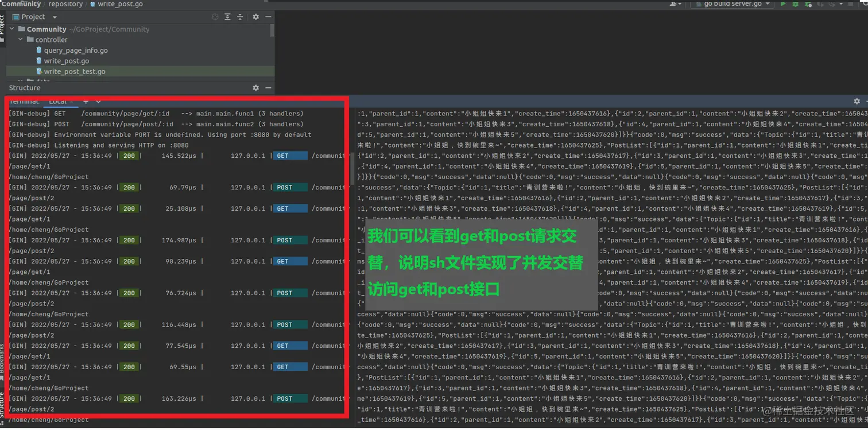Open terminal panel gear settings
Screen dimensions: 868x430
857,102
